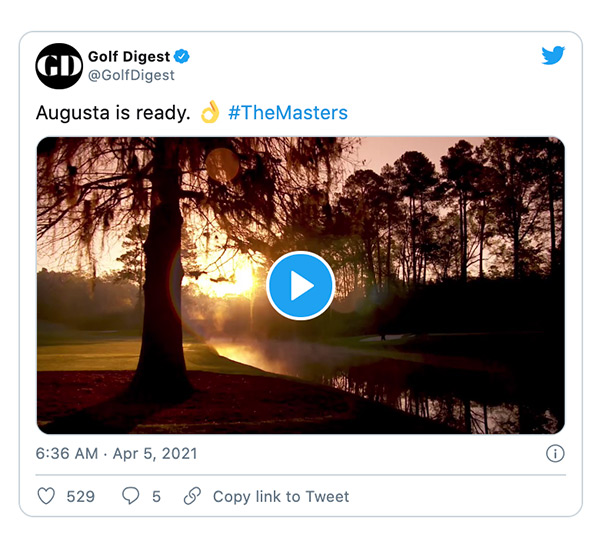This screenshot has width=600, height=545.
Task: Click the chain link icon
Action: click(x=192, y=496)
